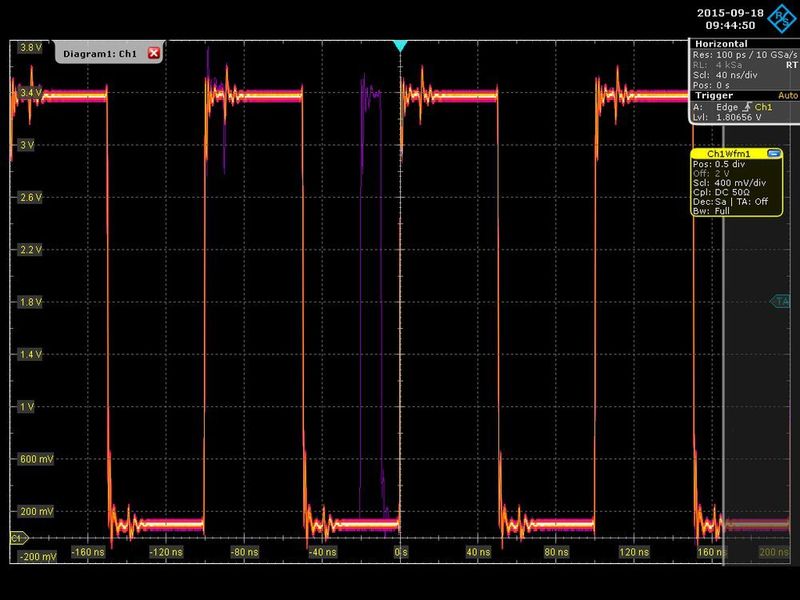This screenshot has height=600, width=800.
Task: Open the Horizontal settings panel
Action: pos(722,44)
